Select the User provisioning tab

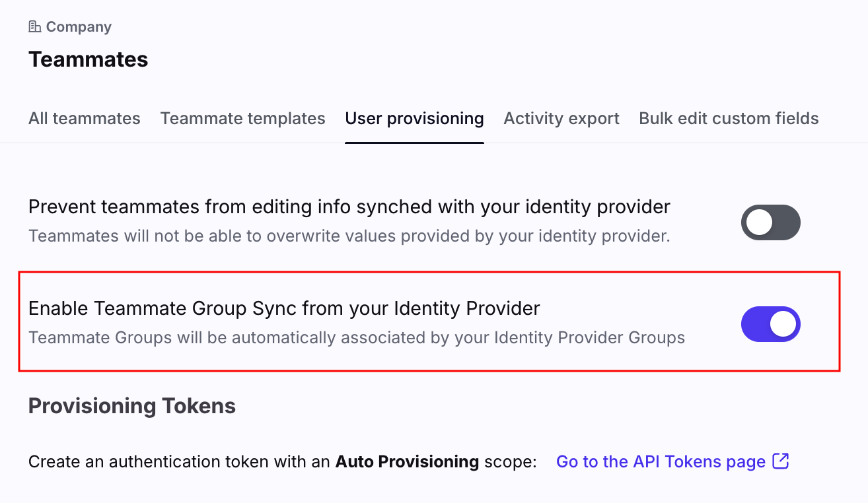(414, 119)
